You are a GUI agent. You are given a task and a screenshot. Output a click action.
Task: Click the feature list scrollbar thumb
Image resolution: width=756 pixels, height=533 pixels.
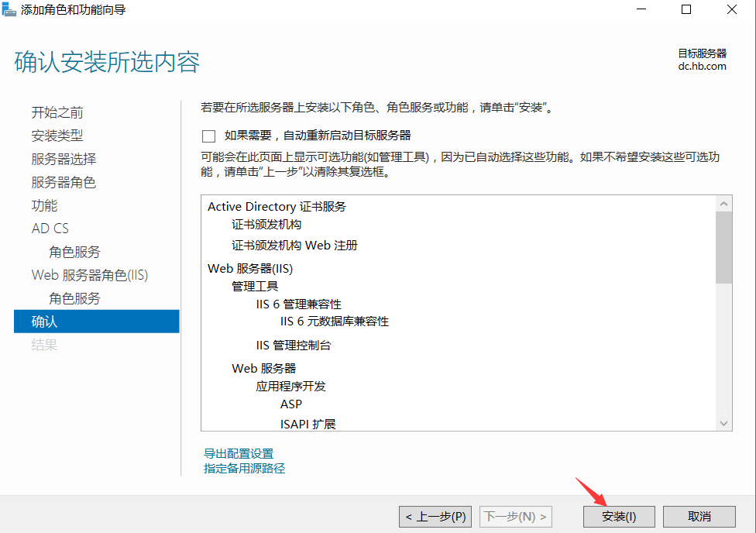(723, 247)
